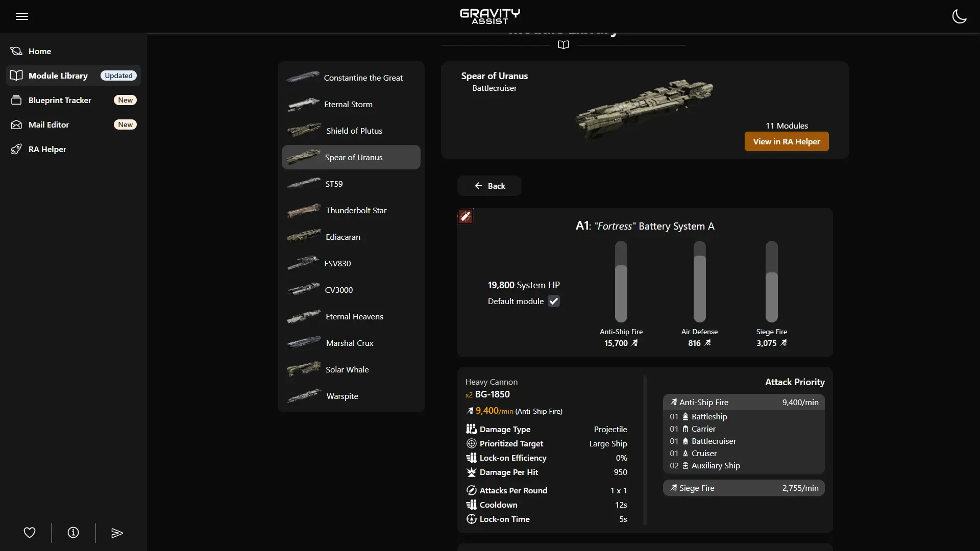Screen dimensions: 980x551
Task: Open the info circle icon
Action: [x=73, y=533]
